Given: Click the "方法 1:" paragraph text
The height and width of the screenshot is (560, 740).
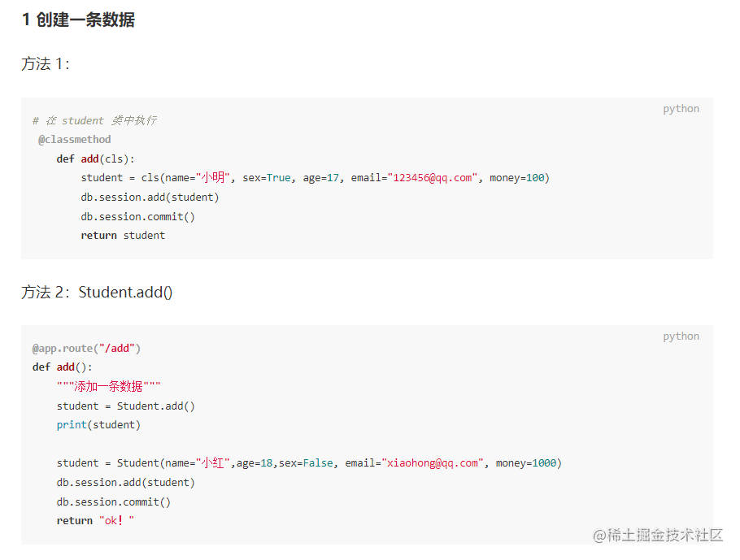Looking at the screenshot, I should (x=46, y=64).
